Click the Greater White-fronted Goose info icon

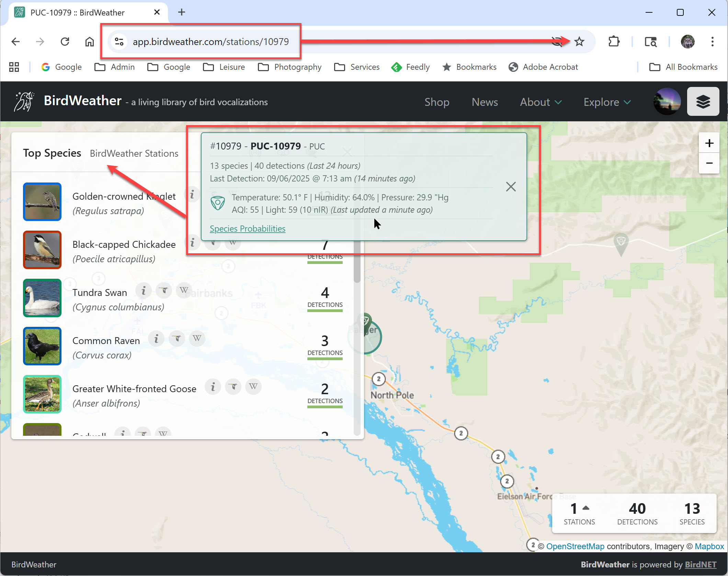pos(213,387)
